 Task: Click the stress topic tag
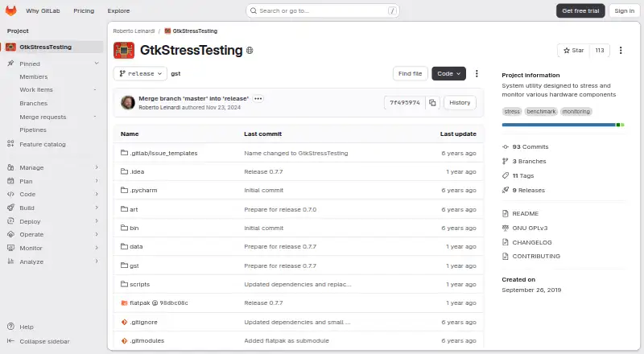point(512,111)
